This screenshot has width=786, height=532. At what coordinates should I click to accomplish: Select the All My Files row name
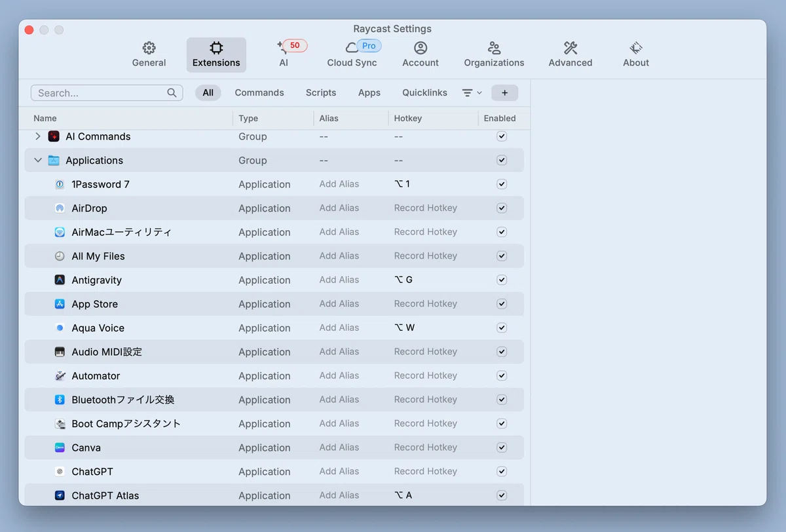(x=98, y=256)
